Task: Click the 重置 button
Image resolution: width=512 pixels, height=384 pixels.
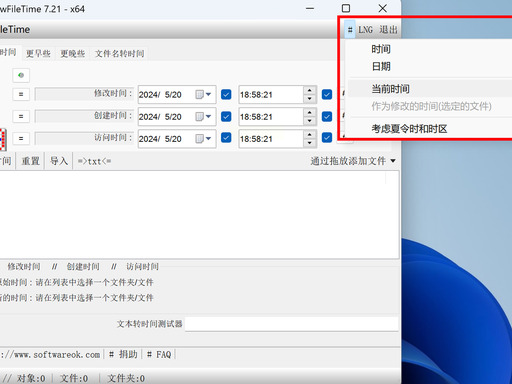Action: click(x=30, y=161)
